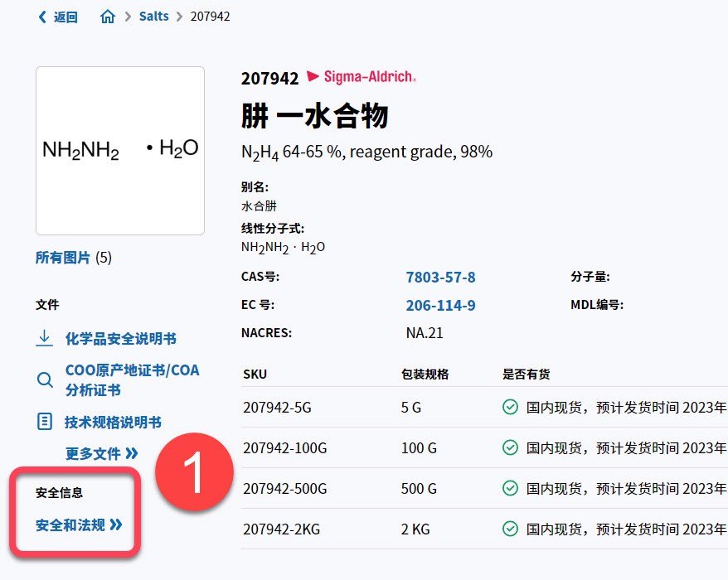The width and height of the screenshot is (728, 580).
Task: Go back via 返回 link
Action: pyautogui.click(x=65, y=17)
